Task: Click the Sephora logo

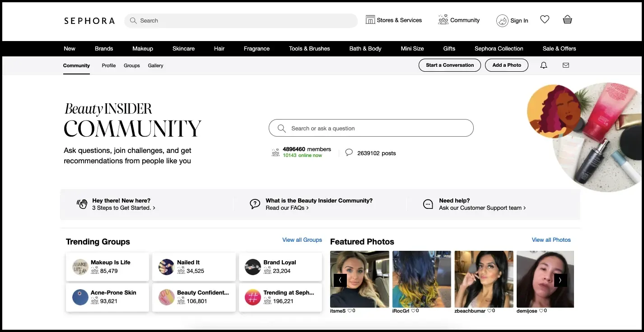Action: (x=89, y=21)
